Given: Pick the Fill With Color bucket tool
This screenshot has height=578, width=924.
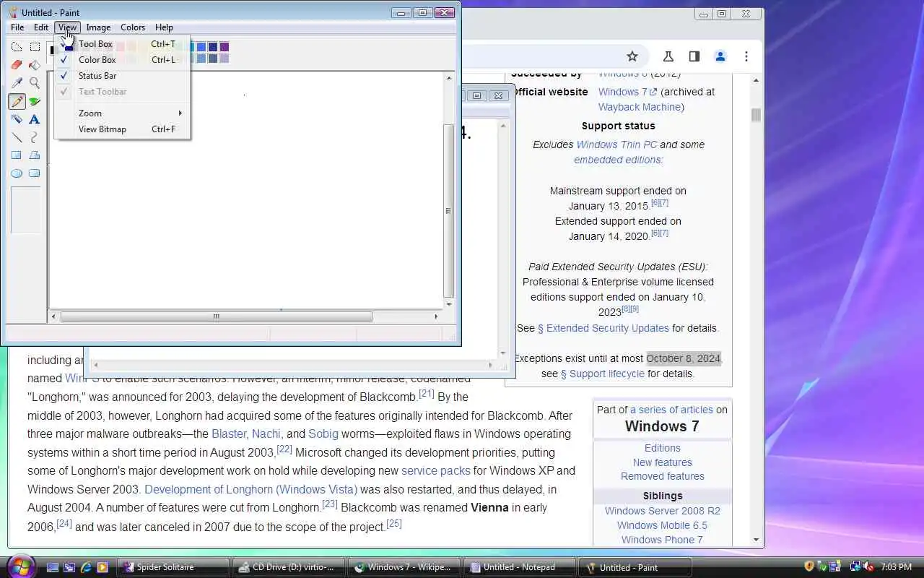Looking at the screenshot, I should click(35, 65).
